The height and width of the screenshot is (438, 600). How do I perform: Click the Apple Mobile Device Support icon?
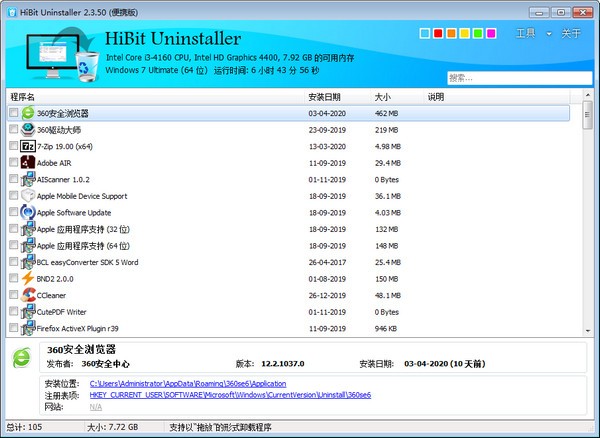pos(28,196)
